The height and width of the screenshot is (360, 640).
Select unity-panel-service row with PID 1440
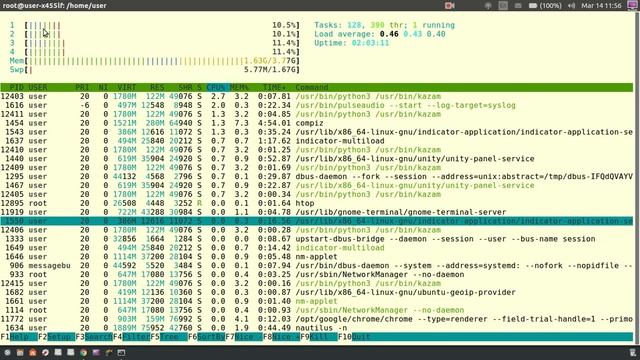tap(317, 159)
